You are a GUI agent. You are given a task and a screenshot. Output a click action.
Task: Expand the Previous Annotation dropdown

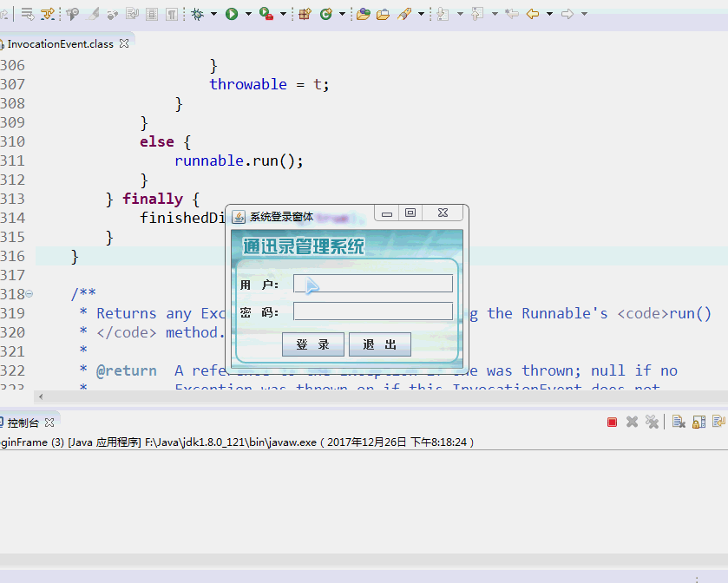coord(495,15)
